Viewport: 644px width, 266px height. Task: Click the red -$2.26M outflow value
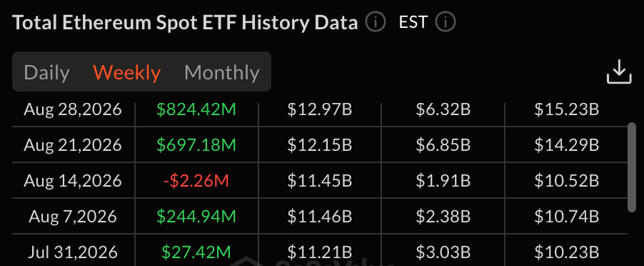tap(196, 180)
